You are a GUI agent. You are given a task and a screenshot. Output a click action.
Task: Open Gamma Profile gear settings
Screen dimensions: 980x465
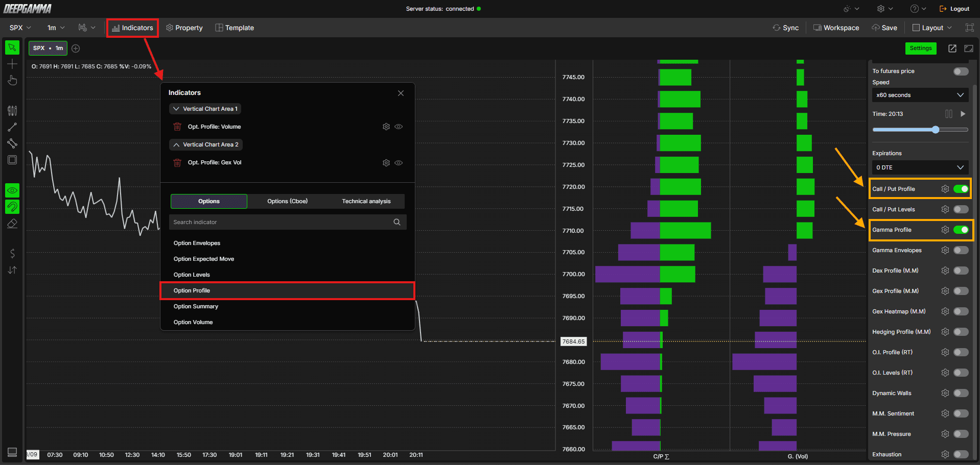coord(945,230)
